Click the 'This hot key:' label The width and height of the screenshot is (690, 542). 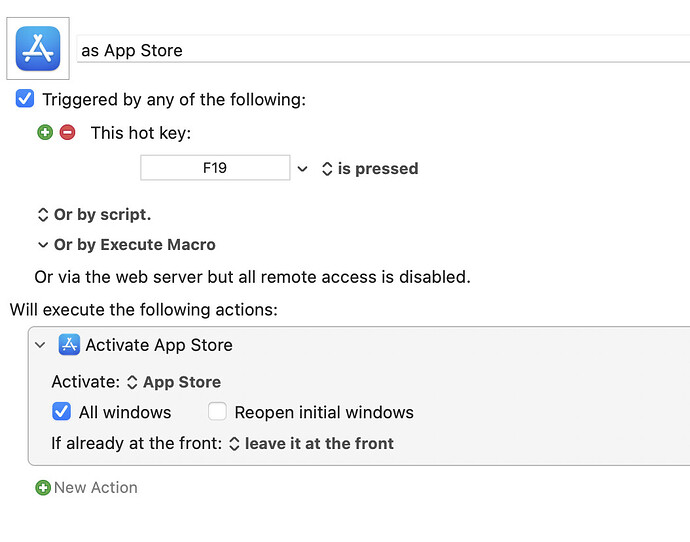tap(141, 133)
